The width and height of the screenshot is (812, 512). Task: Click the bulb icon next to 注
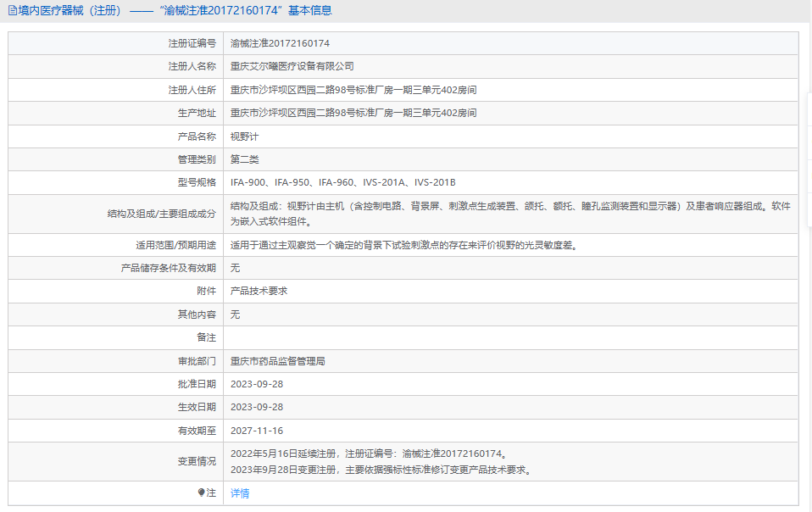click(x=201, y=493)
